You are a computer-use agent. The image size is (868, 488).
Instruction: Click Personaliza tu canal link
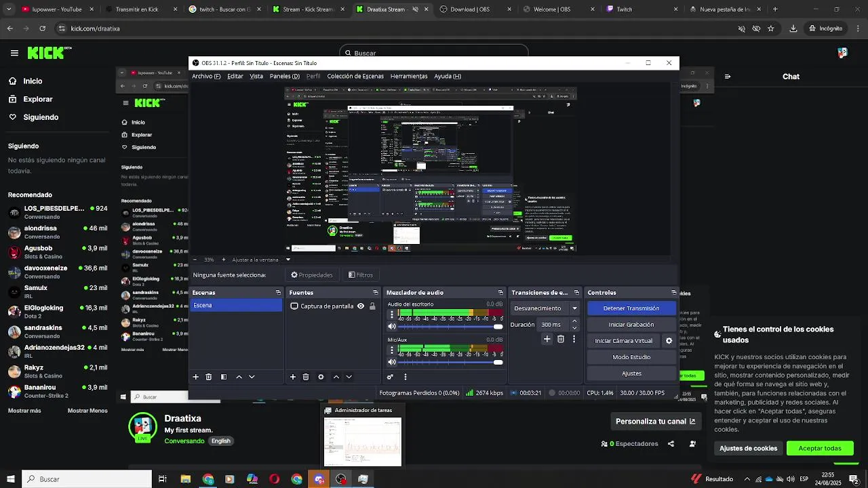[x=655, y=422]
